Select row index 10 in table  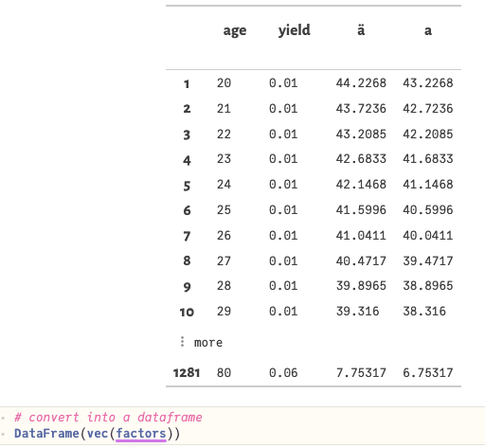pos(187,313)
